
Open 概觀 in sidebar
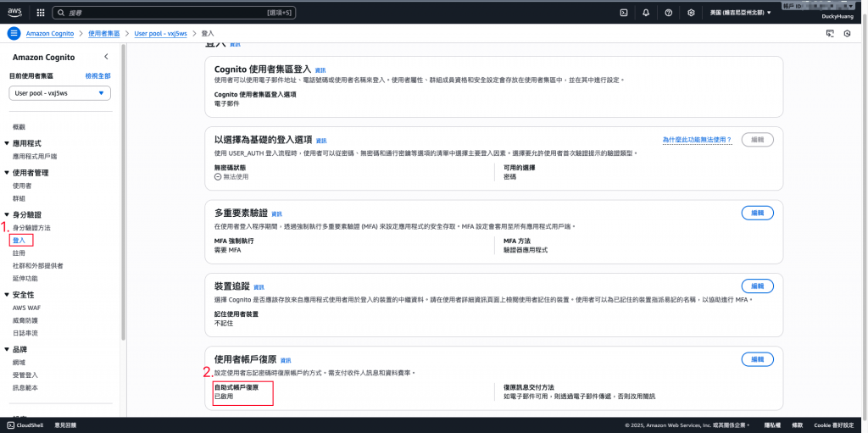click(19, 127)
